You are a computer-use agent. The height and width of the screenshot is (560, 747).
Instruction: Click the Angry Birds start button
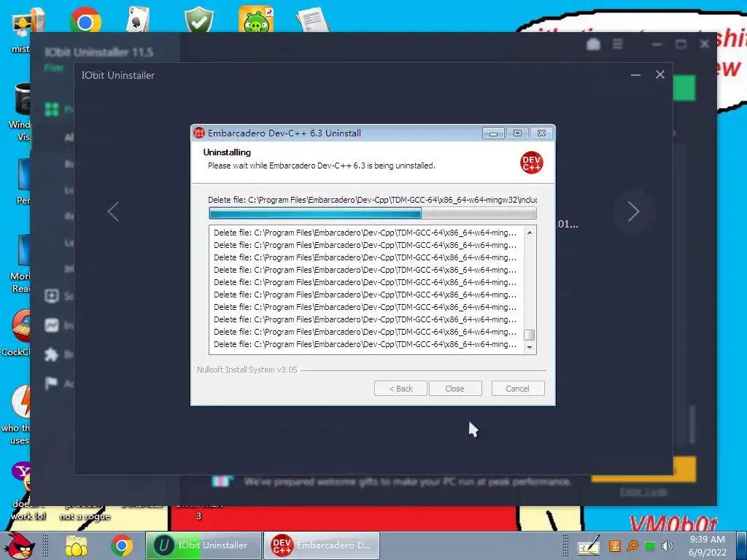point(19,545)
